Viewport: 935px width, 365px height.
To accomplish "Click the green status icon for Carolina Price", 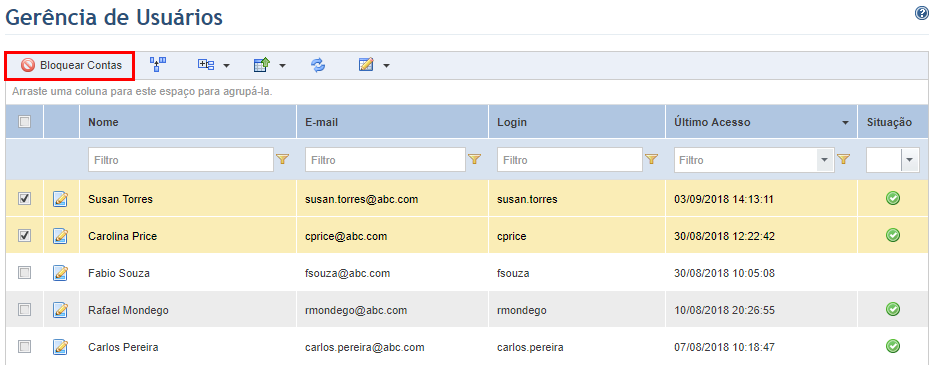I will click(x=893, y=235).
